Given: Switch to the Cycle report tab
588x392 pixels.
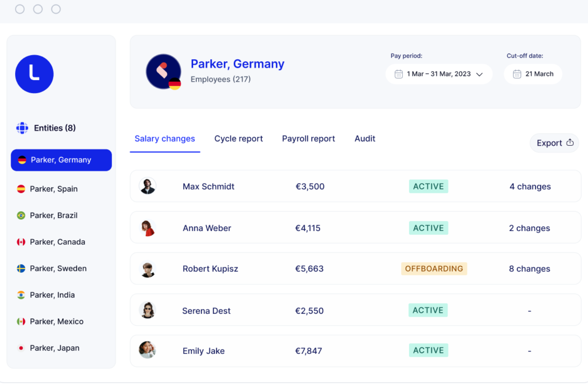Looking at the screenshot, I should tap(238, 139).
